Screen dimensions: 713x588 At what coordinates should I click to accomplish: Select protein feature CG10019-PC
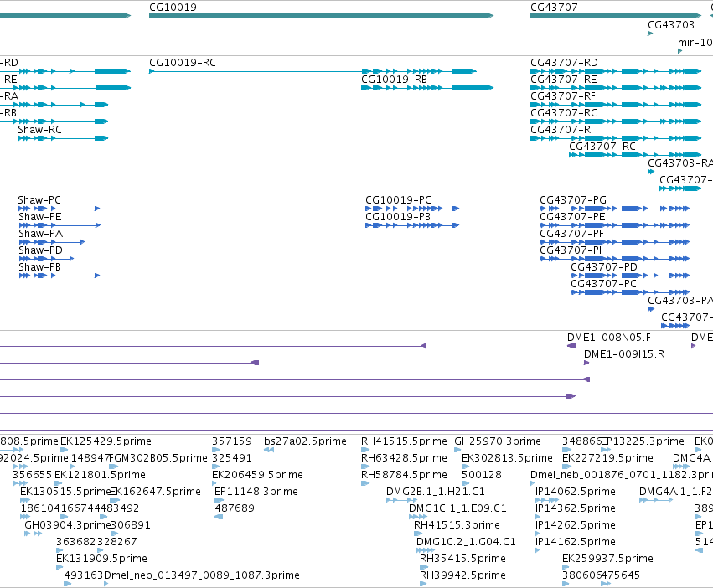point(412,209)
